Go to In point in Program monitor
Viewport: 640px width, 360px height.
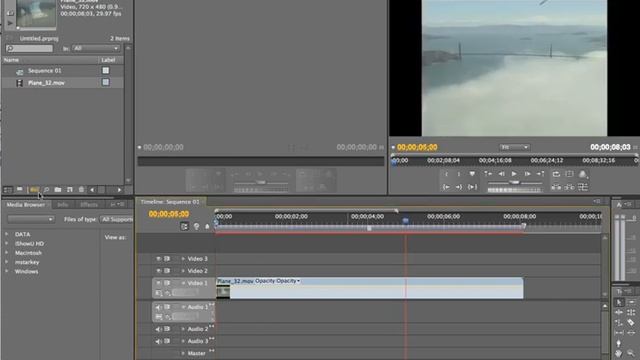[446, 187]
